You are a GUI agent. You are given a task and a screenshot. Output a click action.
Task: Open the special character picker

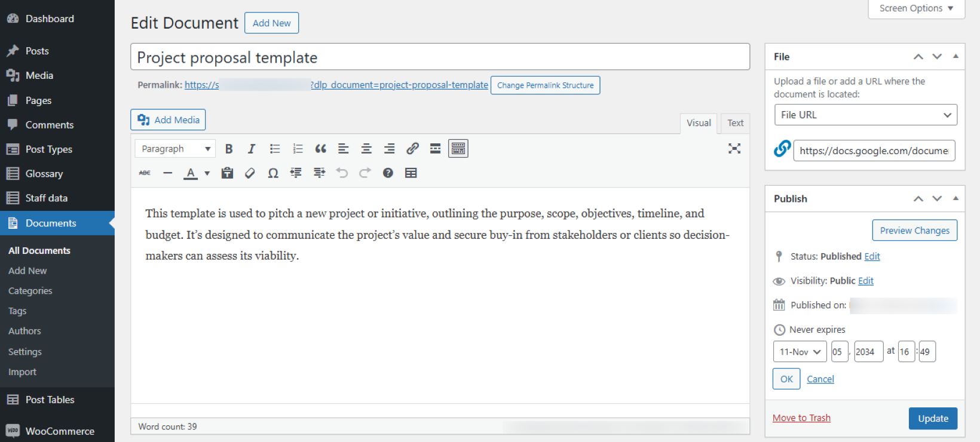click(x=273, y=173)
